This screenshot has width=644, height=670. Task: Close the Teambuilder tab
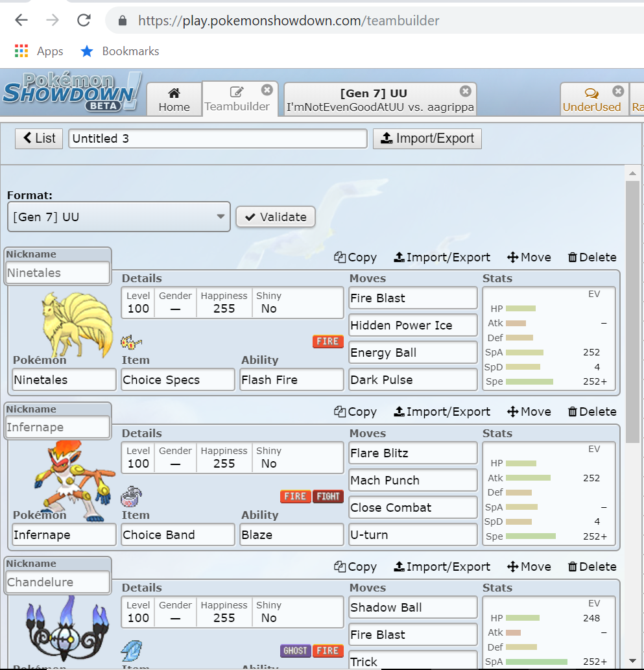267,90
